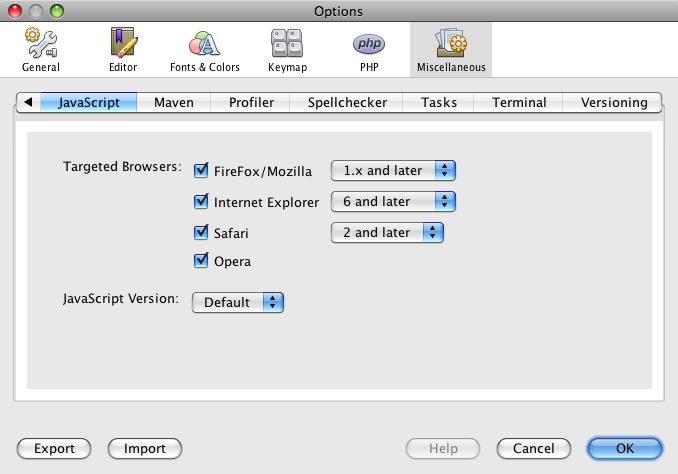Select the Miscellaneous options category

[451, 51]
